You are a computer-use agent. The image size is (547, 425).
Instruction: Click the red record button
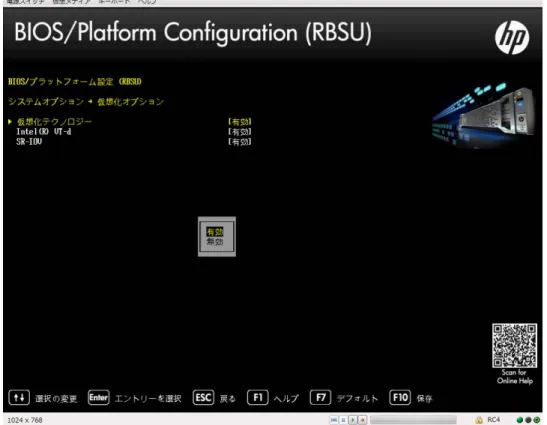tap(363, 420)
